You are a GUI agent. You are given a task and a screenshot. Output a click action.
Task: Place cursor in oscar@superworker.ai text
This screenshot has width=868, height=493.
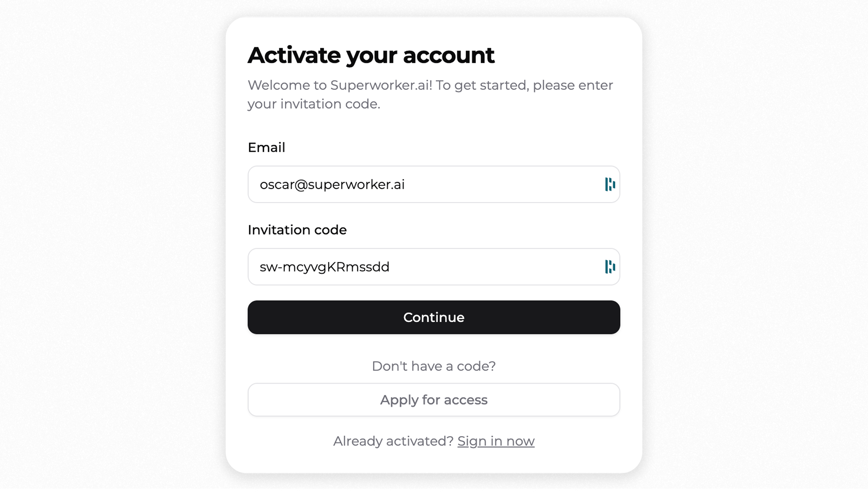[332, 185]
